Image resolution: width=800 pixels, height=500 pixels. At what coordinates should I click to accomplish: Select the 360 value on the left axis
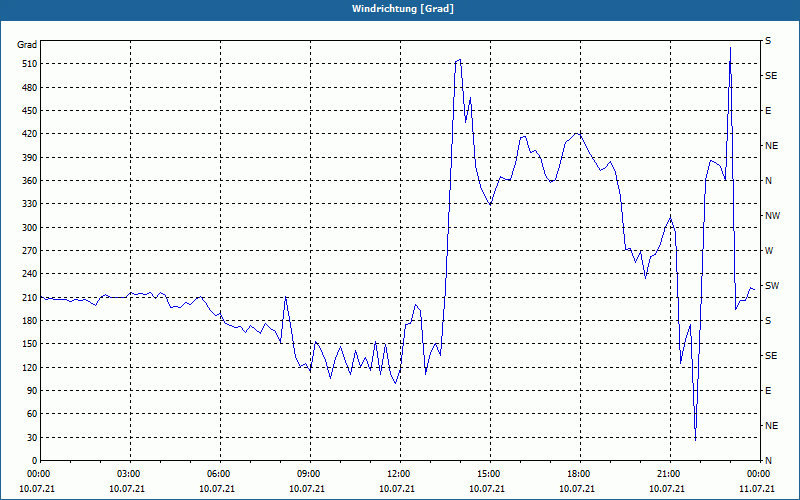point(30,181)
